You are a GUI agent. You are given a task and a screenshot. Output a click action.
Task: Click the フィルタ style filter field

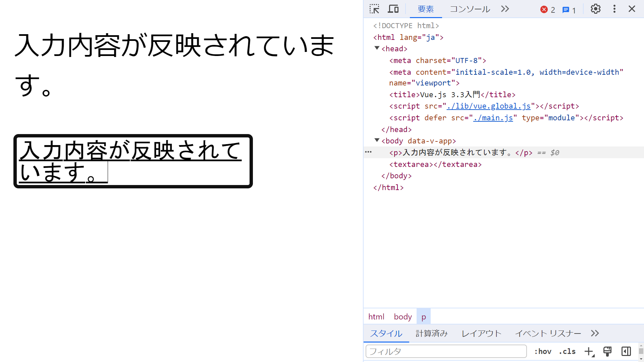[x=446, y=351]
